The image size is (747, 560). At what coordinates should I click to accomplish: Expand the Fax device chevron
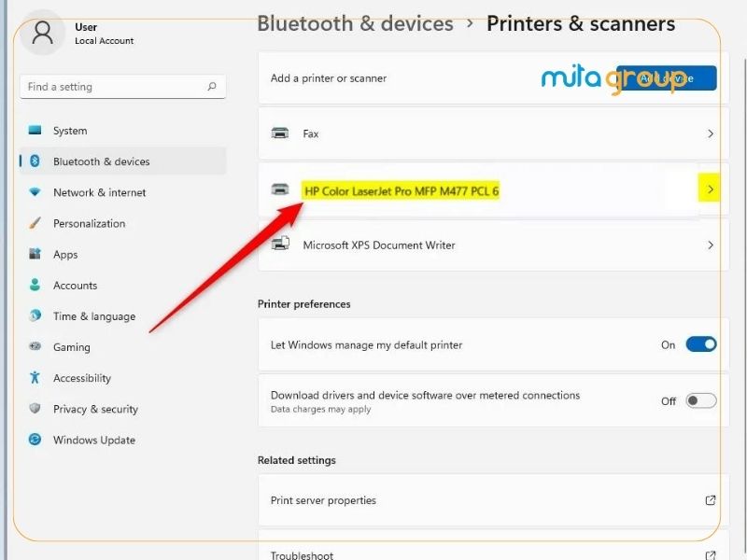click(x=711, y=133)
